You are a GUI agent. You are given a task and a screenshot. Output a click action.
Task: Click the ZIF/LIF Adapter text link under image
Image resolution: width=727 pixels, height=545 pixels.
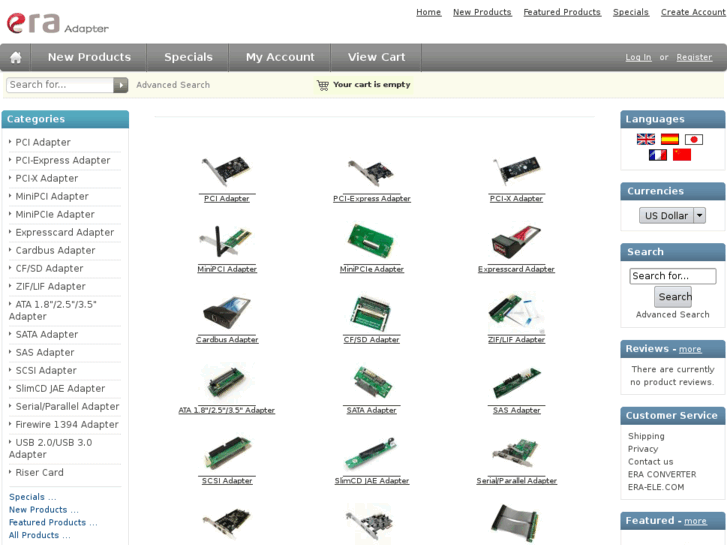[x=516, y=340]
